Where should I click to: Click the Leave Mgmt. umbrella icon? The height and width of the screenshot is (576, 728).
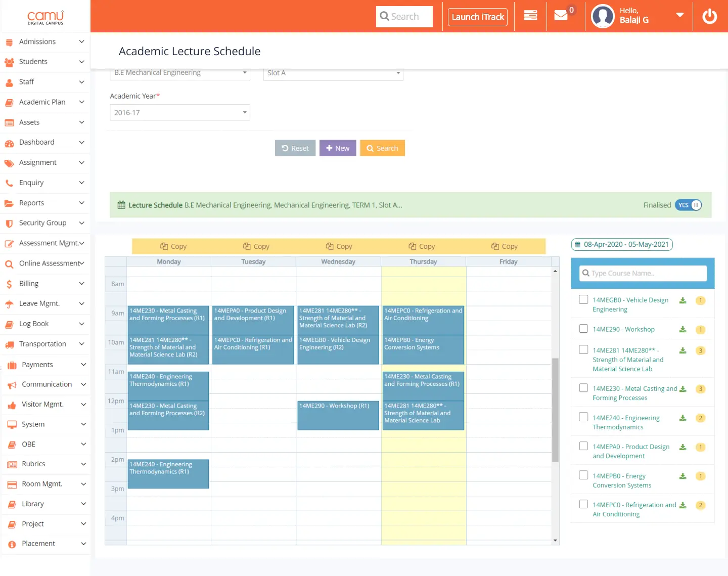(x=9, y=304)
